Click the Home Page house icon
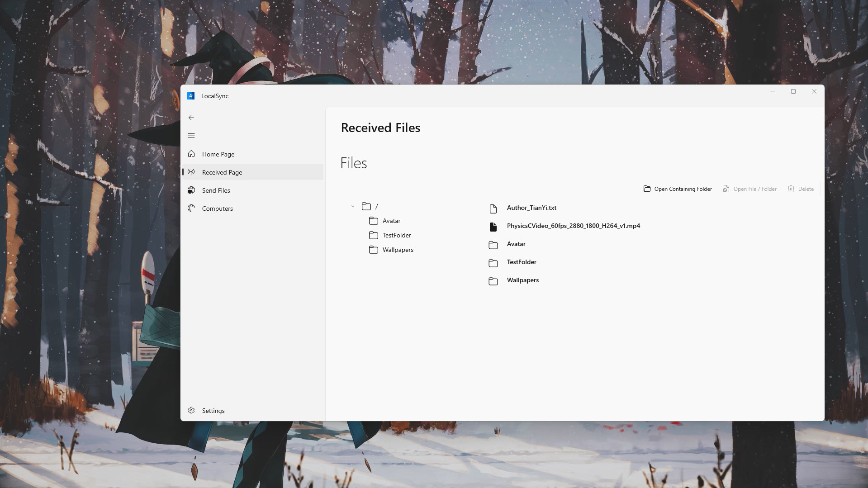 pyautogui.click(x=191, y=154)
